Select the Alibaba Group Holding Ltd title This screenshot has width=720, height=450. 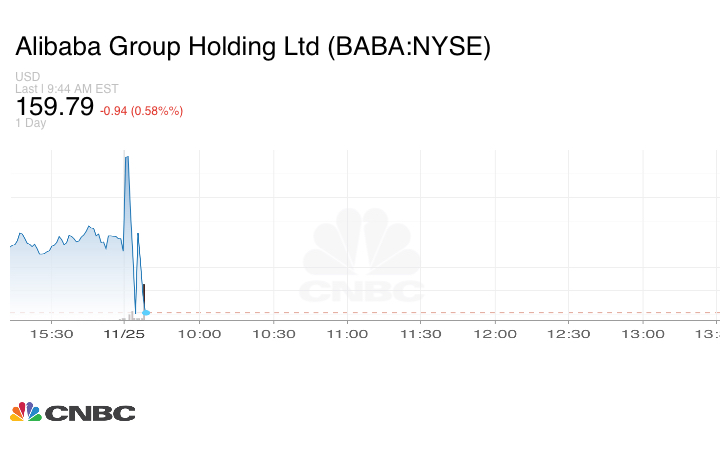point(252,47)
